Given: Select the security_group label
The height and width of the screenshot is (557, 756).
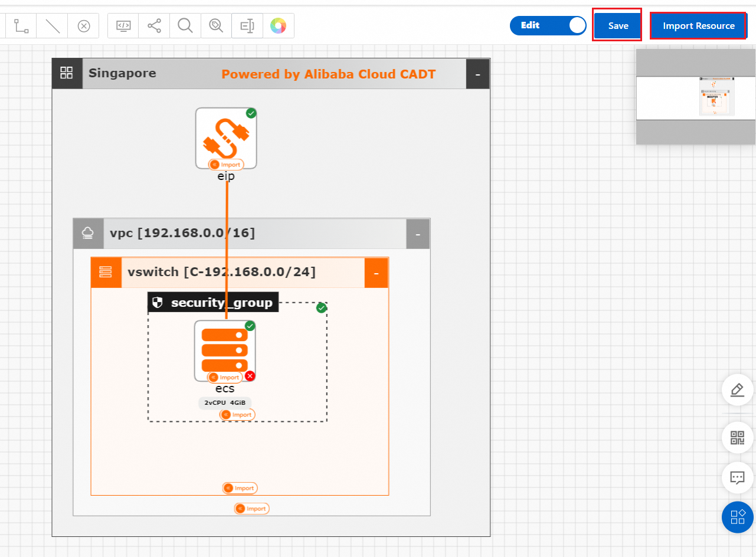Looking at the screenshot, I should coord(222,303).
